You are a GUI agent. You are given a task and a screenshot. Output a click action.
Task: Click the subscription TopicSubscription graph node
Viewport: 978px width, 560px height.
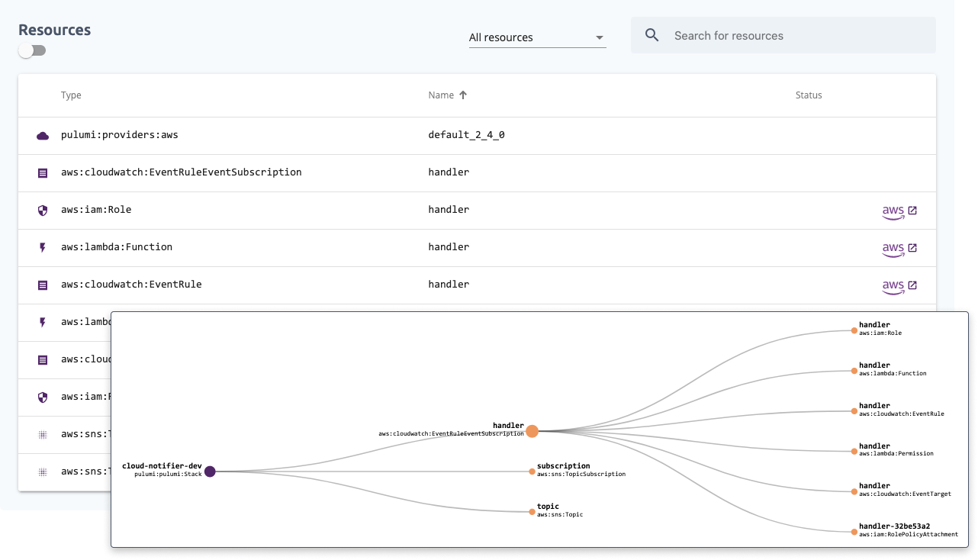(x=532, y=471)
